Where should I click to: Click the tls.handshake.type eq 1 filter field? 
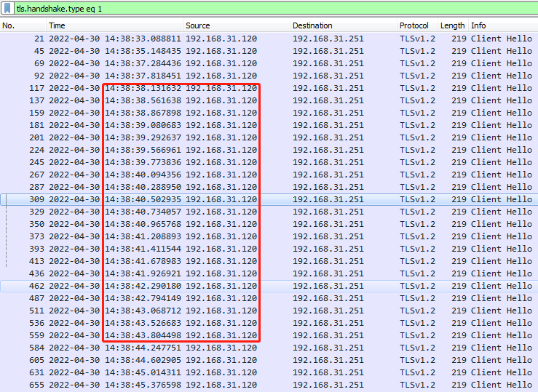tap(276, 9)
